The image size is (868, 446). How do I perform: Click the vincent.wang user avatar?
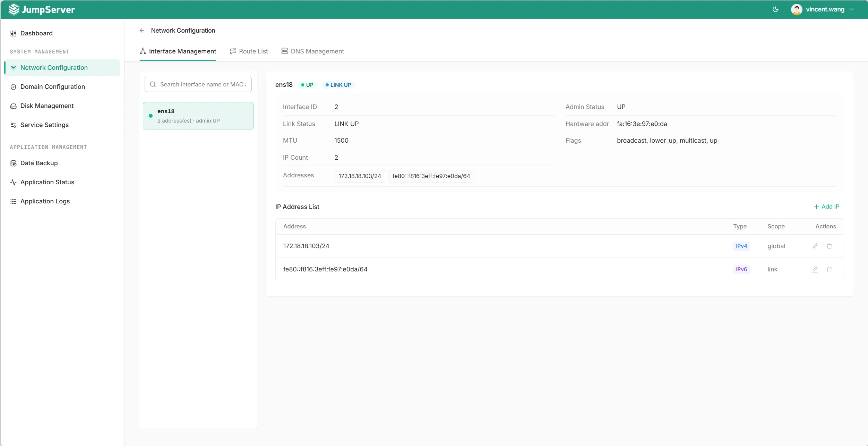[796, 9]
